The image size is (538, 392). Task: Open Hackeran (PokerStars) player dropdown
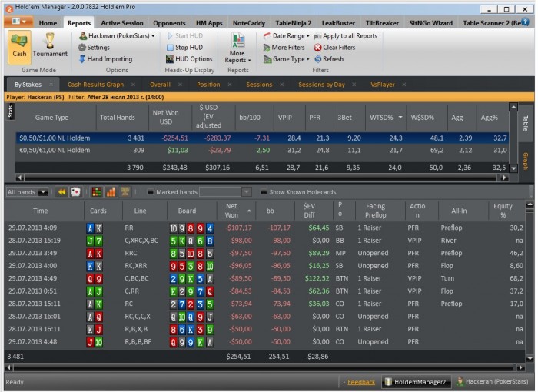(117, 35)
